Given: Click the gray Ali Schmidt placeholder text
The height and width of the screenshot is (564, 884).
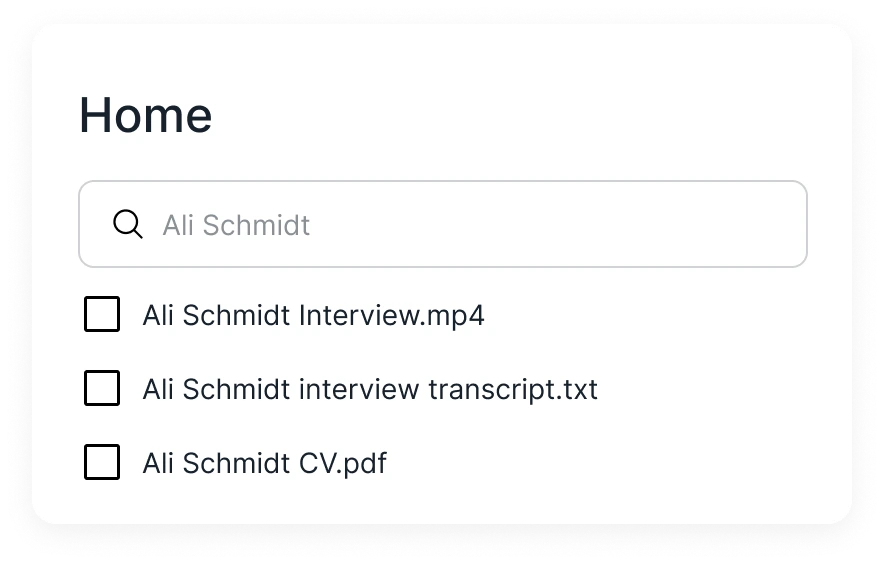Looking at the screenshot, I should 236,225.
